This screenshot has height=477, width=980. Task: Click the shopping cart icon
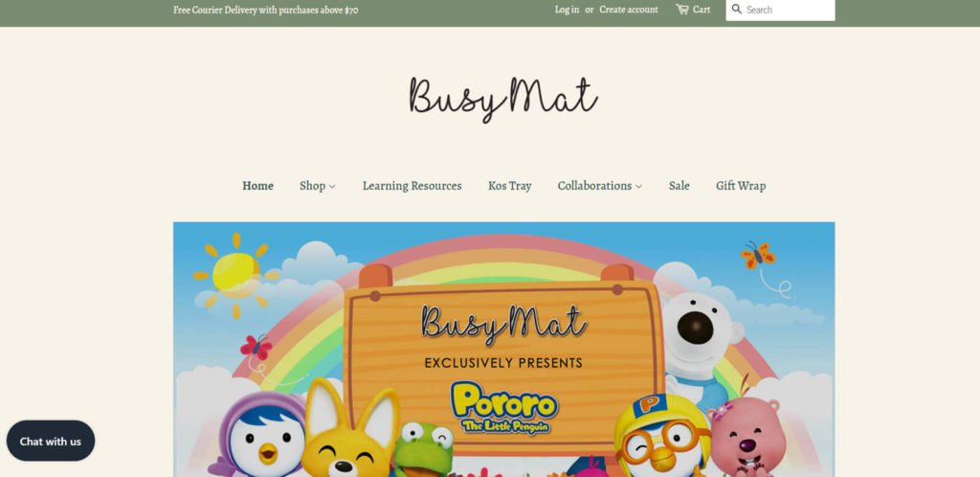(x=681, y=10)
